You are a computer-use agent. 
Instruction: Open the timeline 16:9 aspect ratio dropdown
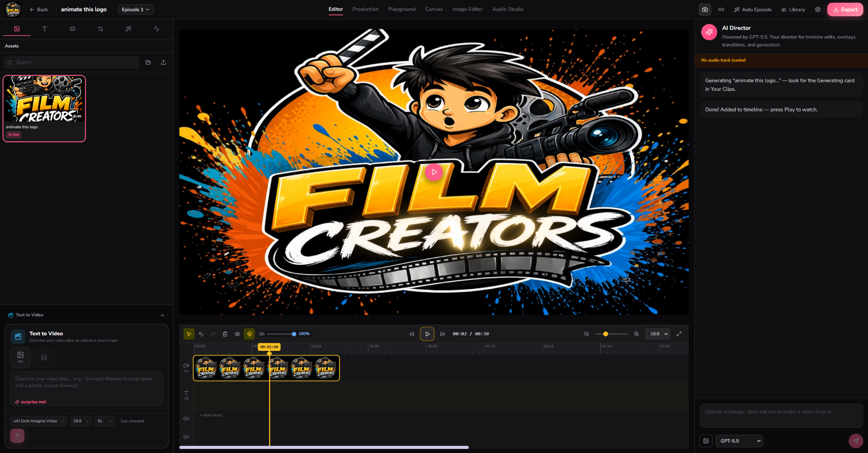658,334
